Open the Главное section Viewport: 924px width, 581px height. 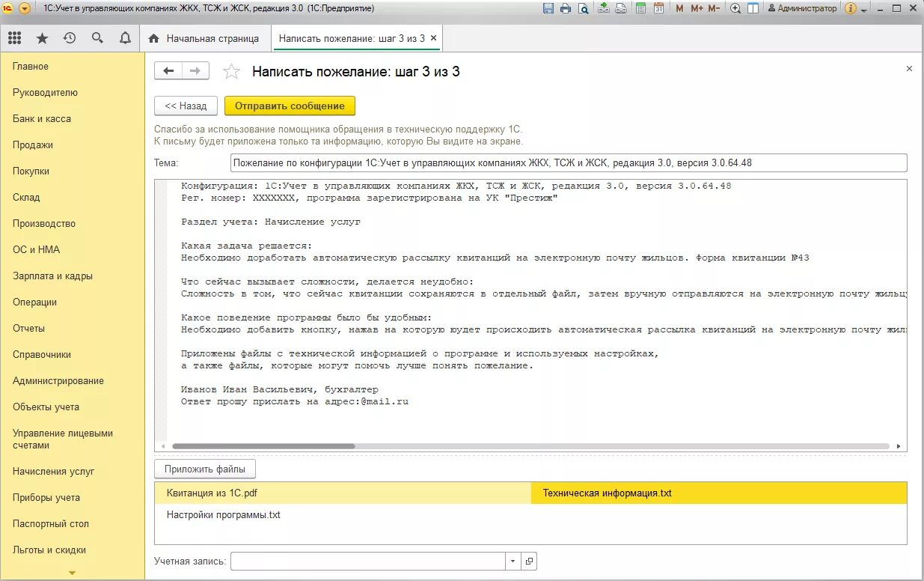31,67
